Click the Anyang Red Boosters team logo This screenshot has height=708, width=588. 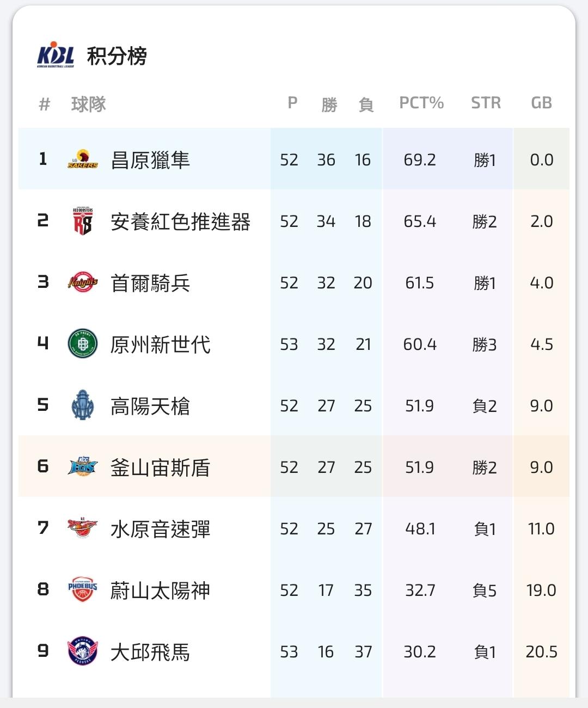tap(83, 221)
